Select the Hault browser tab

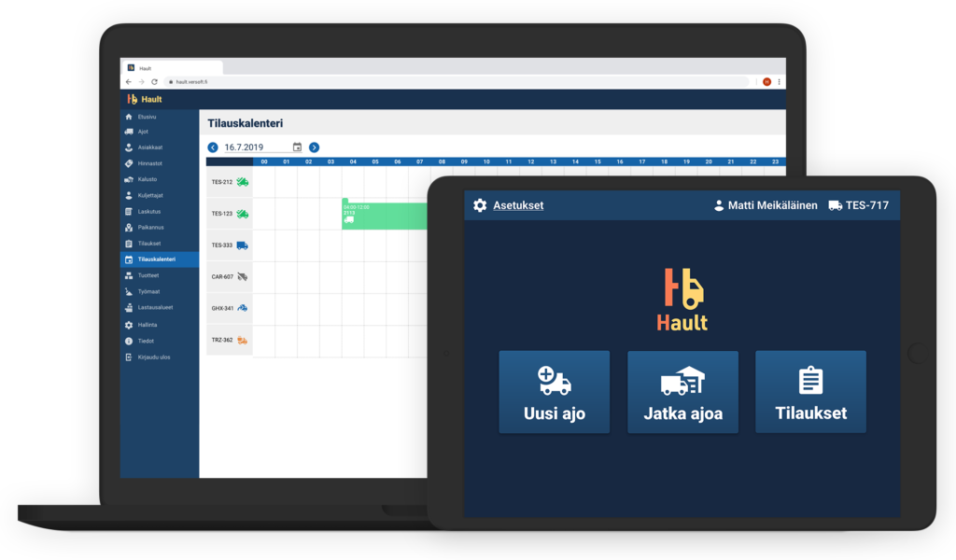coord(173,67)
